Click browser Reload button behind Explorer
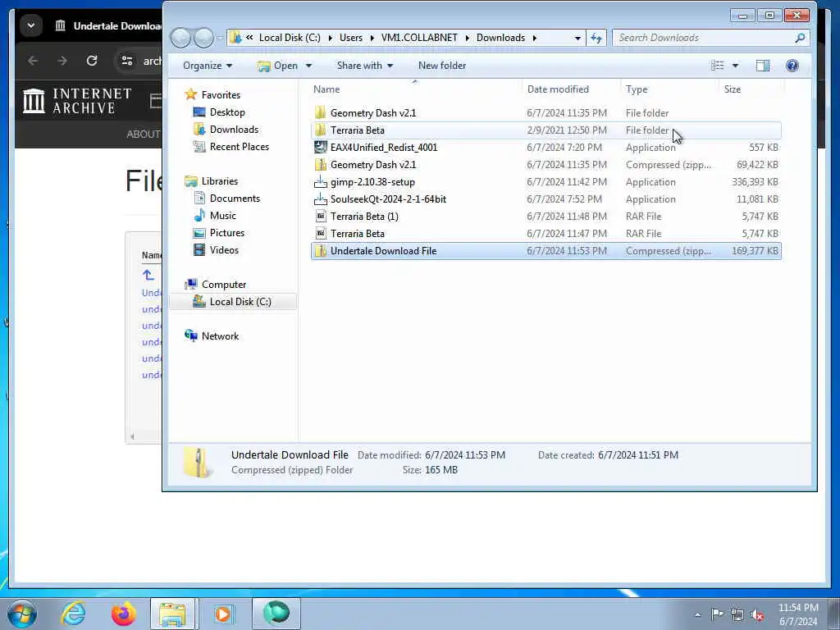This screenshot has height=630, width=840. point(92,61)
